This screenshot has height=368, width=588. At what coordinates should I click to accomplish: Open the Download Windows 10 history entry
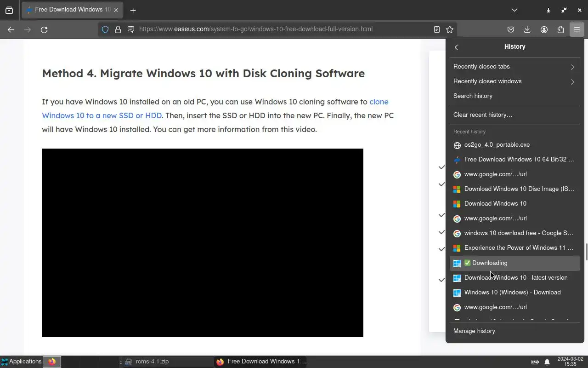[x=514, y=204]
